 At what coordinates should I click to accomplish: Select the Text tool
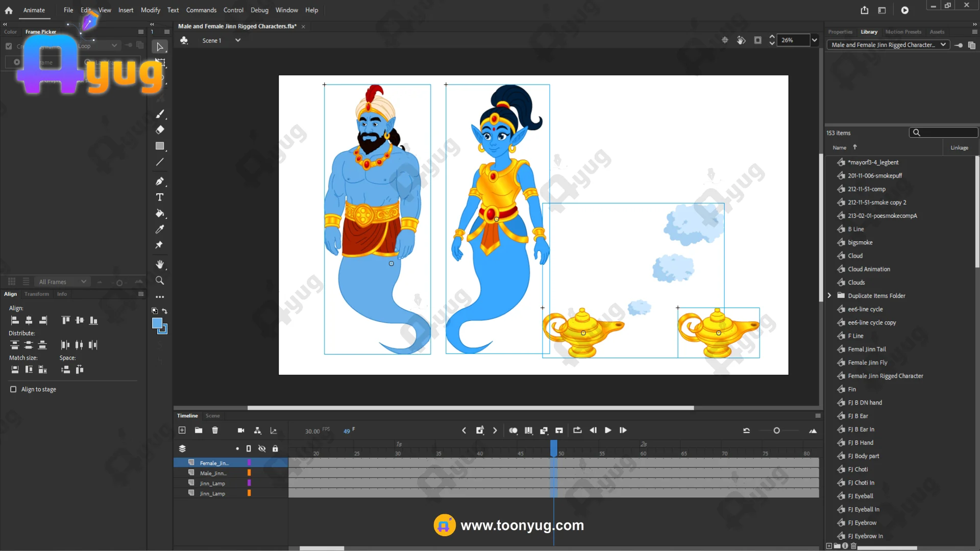(160, 197)
